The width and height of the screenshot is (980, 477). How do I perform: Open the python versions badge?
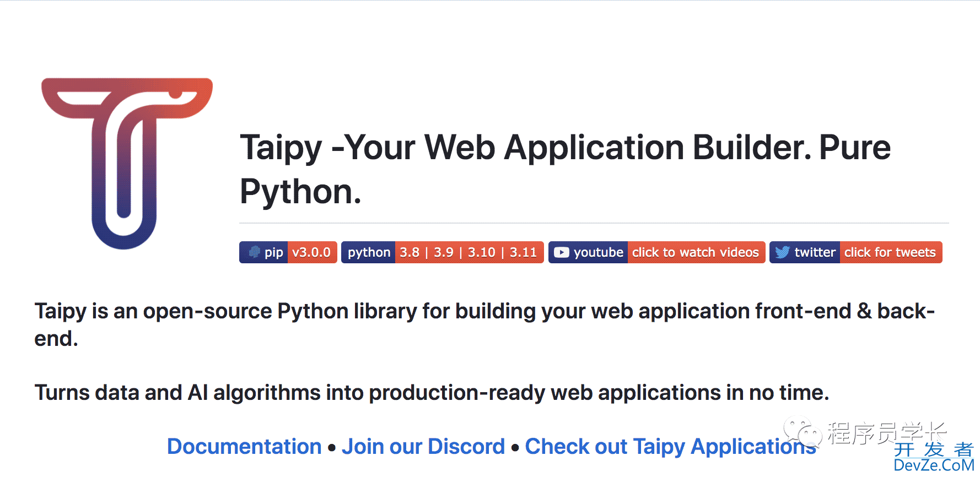tap(443, 252)
